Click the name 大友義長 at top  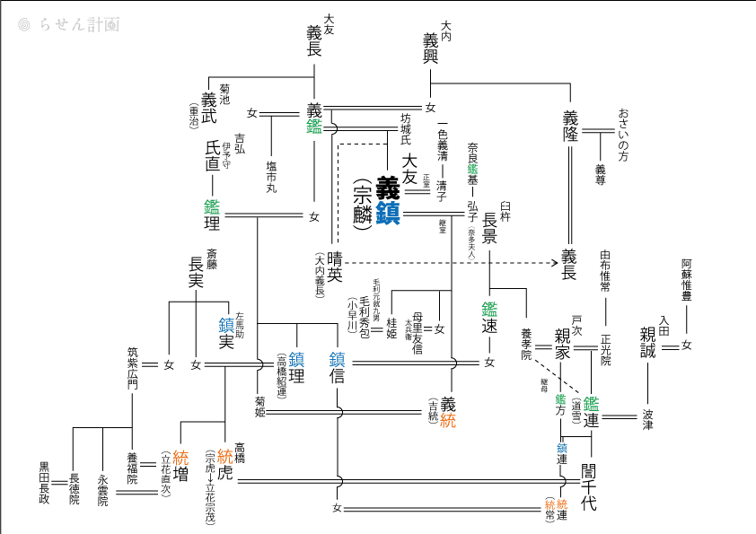319,36
